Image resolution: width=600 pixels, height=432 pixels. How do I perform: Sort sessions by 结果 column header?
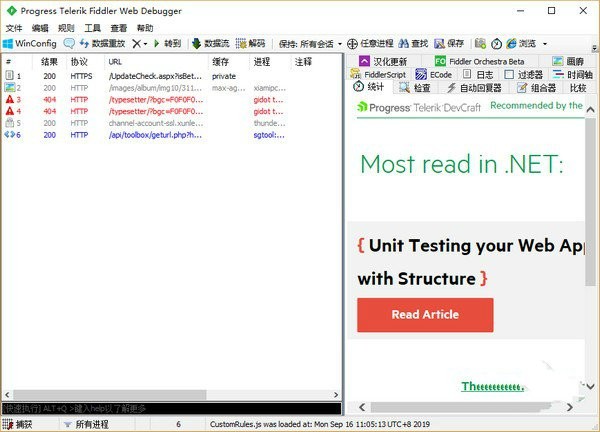[x=49, y=62]
